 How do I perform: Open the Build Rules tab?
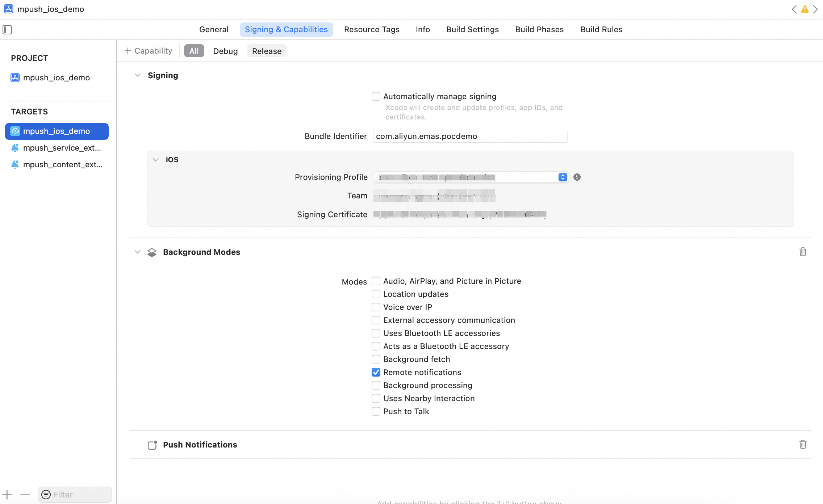coord(601,29)
